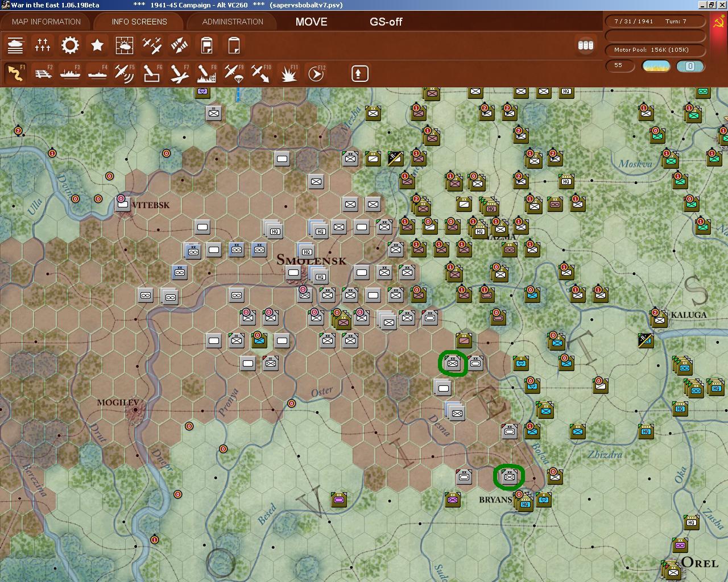Select F8 Bomb City mode icon

click(x=206, y=73)
